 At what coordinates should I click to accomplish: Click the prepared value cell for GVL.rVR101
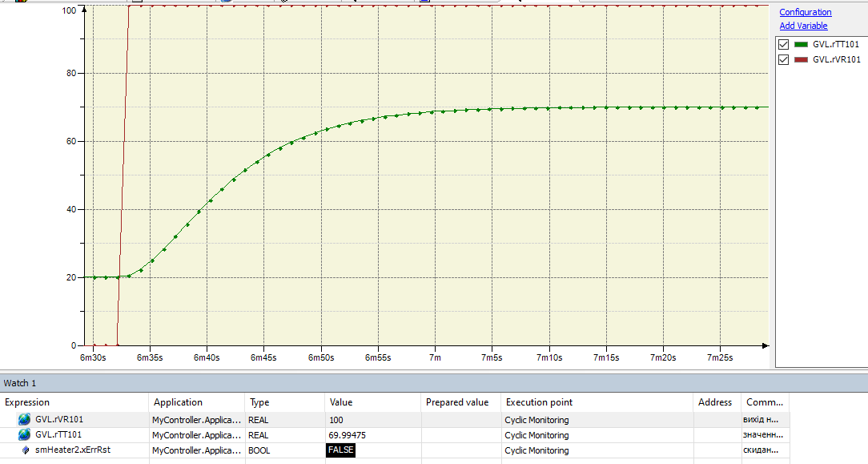click(460, 419)
